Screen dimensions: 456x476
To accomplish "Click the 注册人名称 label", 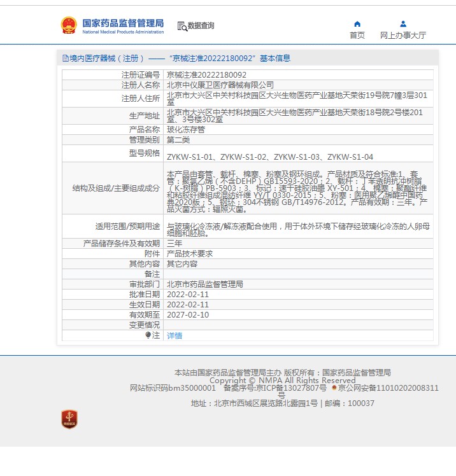I will point(141,85).
